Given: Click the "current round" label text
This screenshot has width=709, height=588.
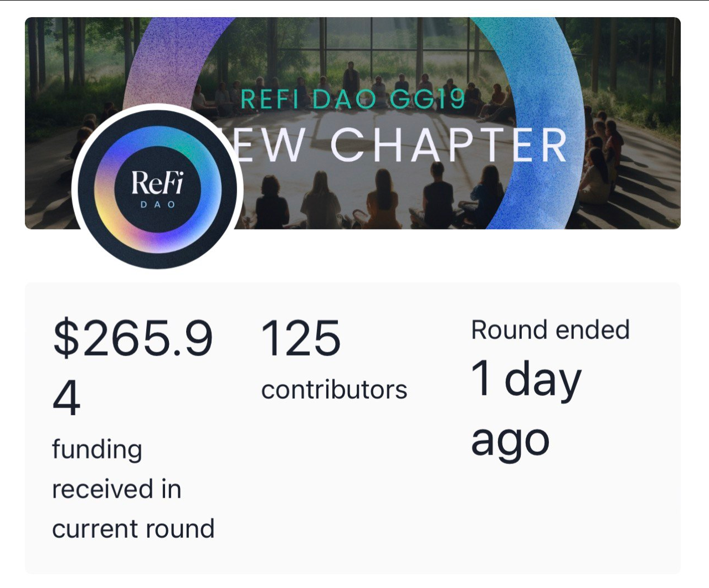Looking at the screenshot, I should tap(133, 529).
